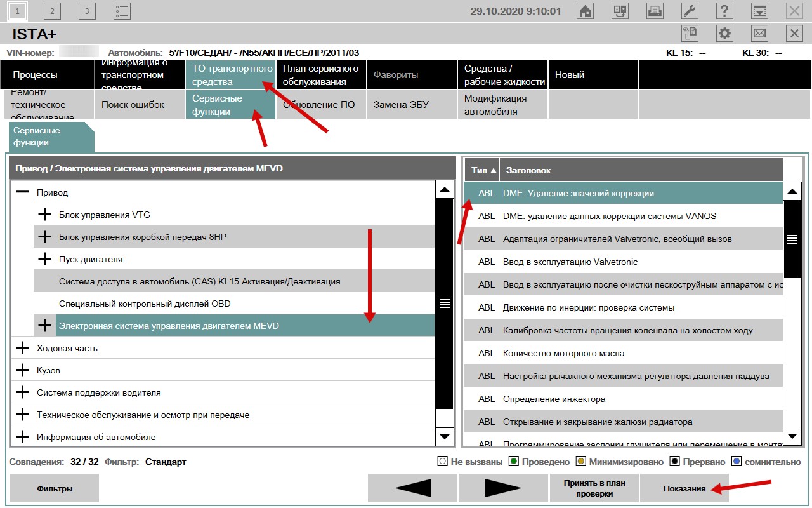Click the envelope mail icon

pos(759,33)
